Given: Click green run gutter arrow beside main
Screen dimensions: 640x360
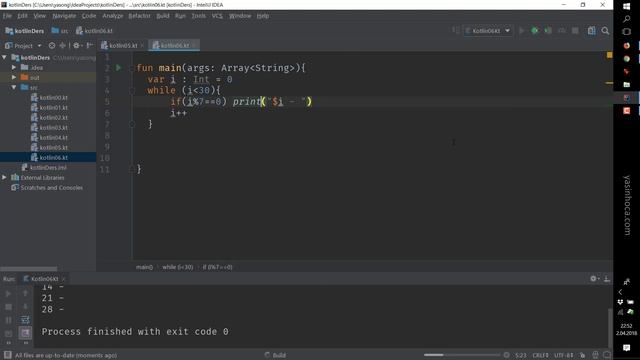Looking at the screenshot, I should tap(119, 68).
